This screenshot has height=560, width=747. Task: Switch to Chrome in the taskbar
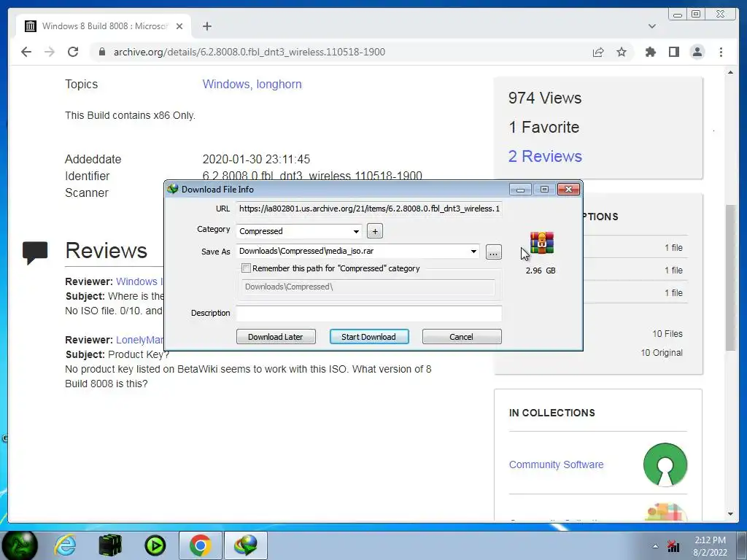(200, 545)
